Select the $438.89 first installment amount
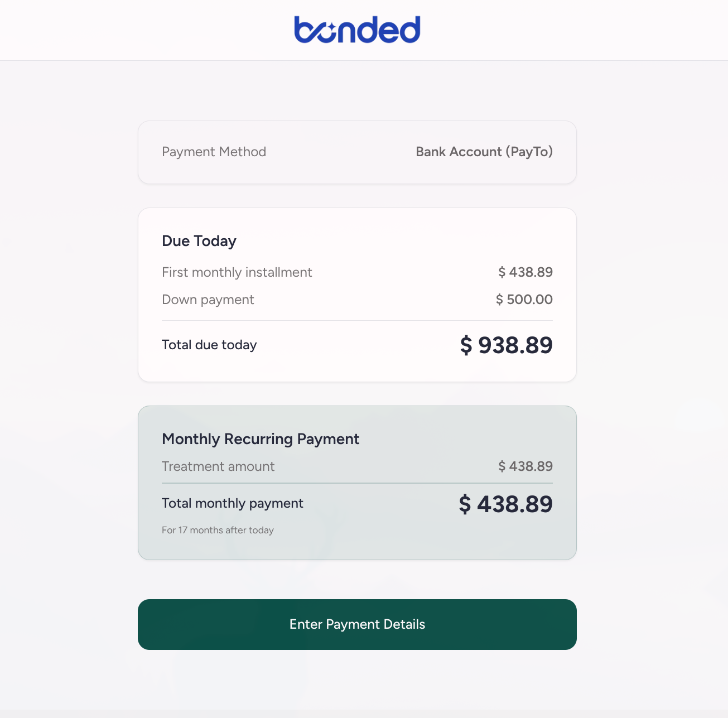Image resolution: width=728 pixels, height=718 pixels. click(525, 272)
